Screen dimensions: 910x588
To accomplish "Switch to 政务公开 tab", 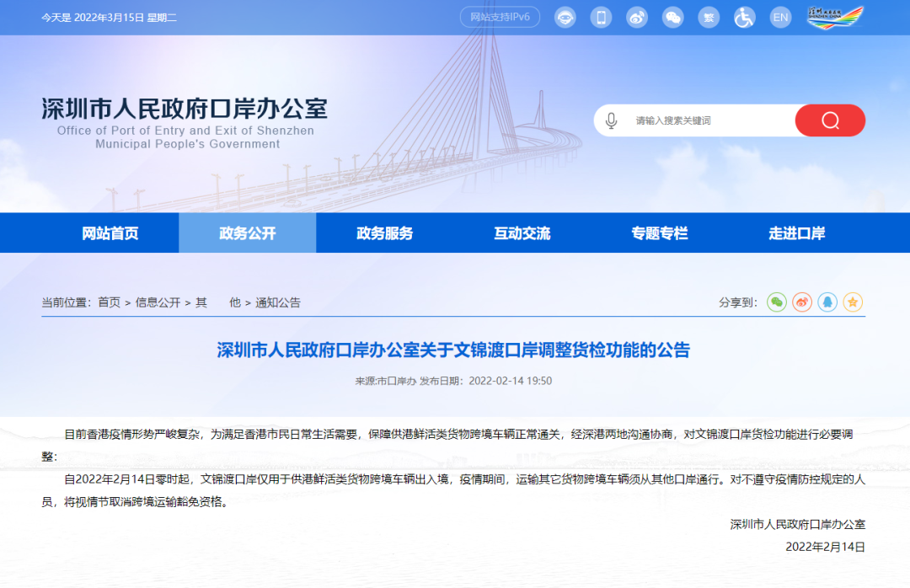I will pos(246,233).
